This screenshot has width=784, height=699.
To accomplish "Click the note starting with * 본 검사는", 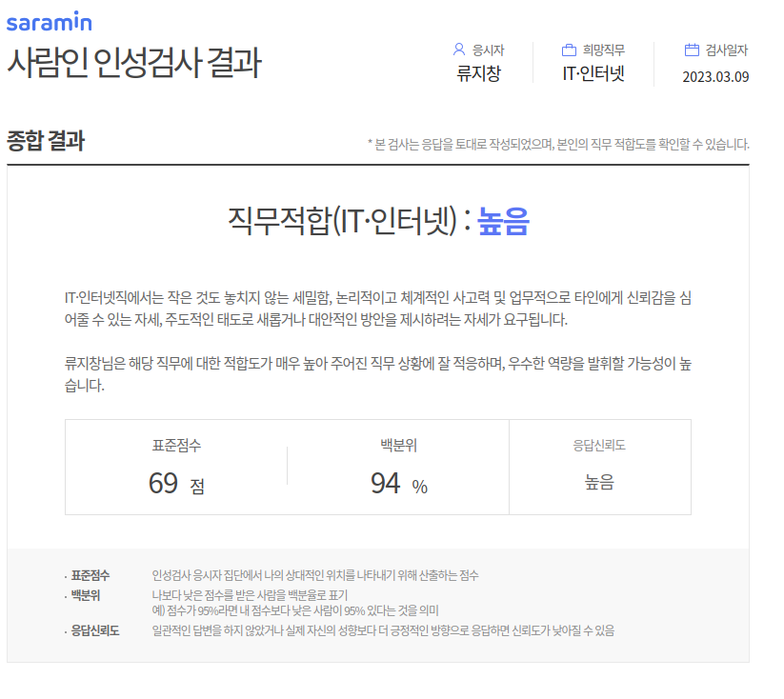I will pyautogui.click(x=558, y=145).
